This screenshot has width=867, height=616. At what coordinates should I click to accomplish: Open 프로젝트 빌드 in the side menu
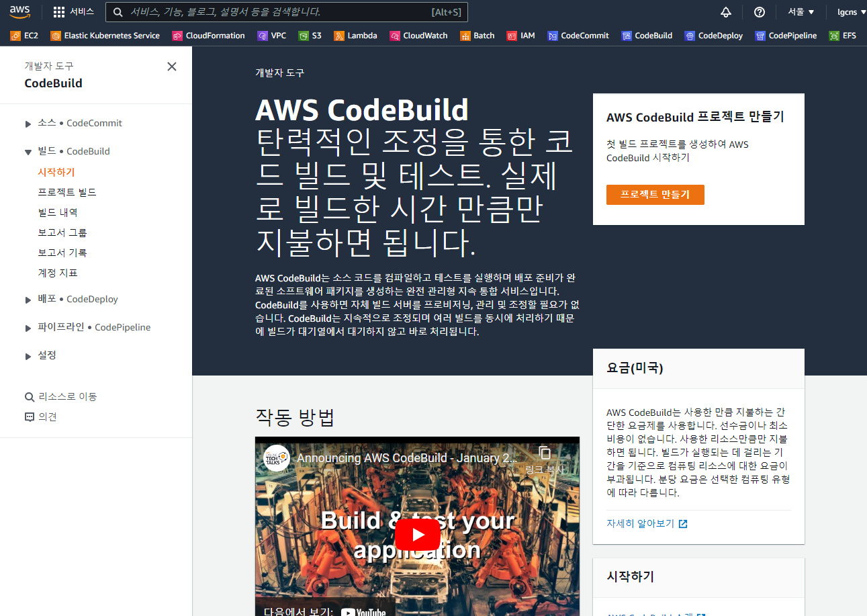tap(67, 192)
